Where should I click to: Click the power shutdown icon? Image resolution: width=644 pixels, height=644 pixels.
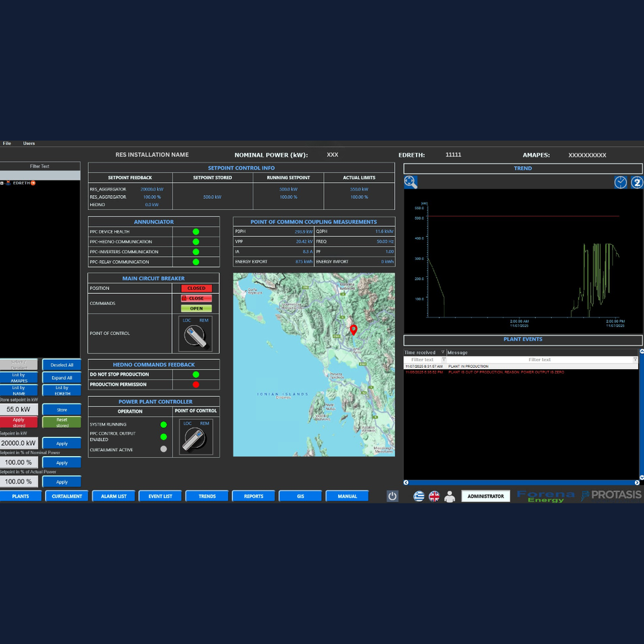click(392, 496)
